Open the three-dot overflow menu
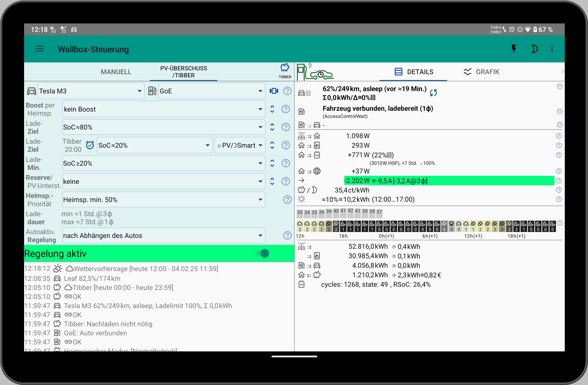 [552, 49]
